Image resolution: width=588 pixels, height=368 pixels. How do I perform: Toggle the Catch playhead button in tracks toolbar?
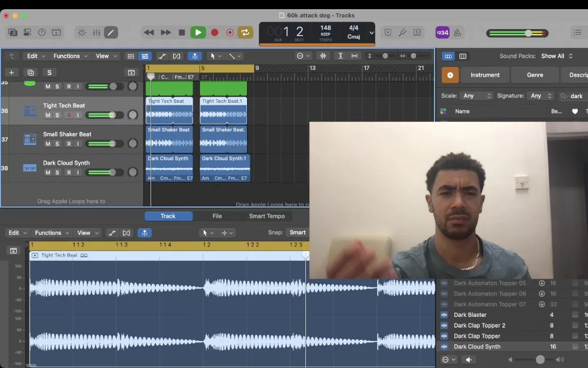pos(195,56)
